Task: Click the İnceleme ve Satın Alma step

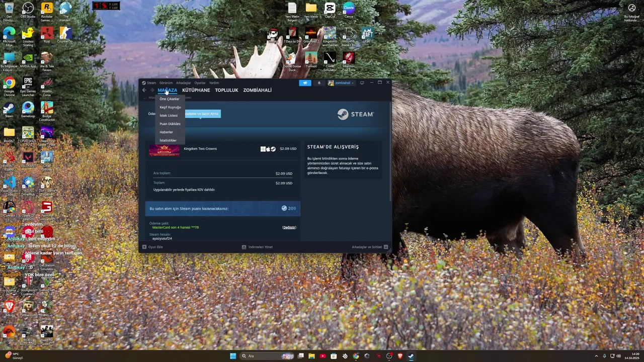Action: click(x=202, y=114)
